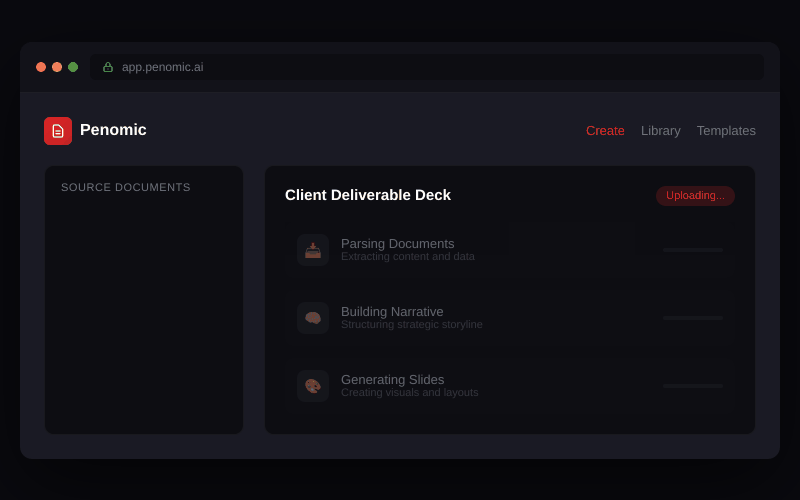Open the Create tab
Screen dimensions: 800x500
point(605,131)
